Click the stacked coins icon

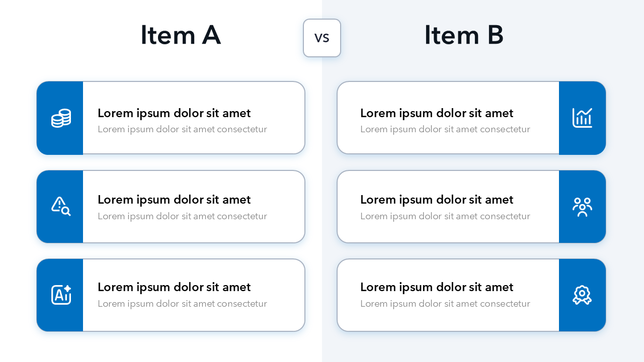(x=61, y=118)
